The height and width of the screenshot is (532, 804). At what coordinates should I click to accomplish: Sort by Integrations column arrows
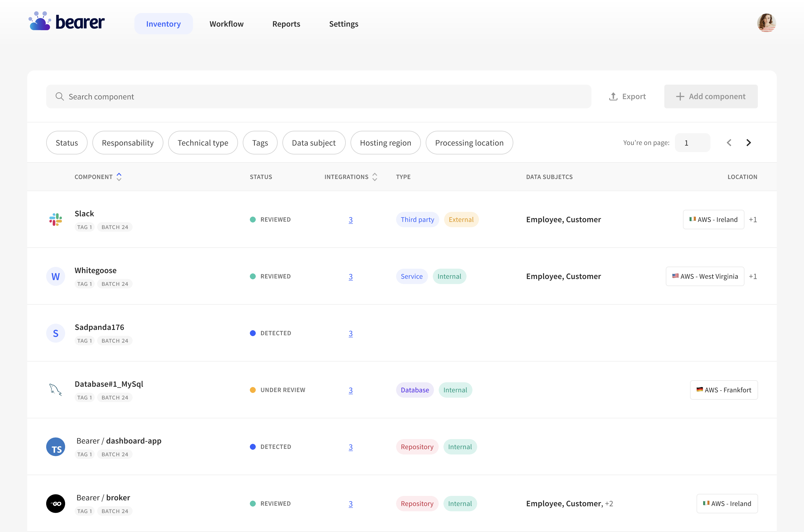[374, 177]
